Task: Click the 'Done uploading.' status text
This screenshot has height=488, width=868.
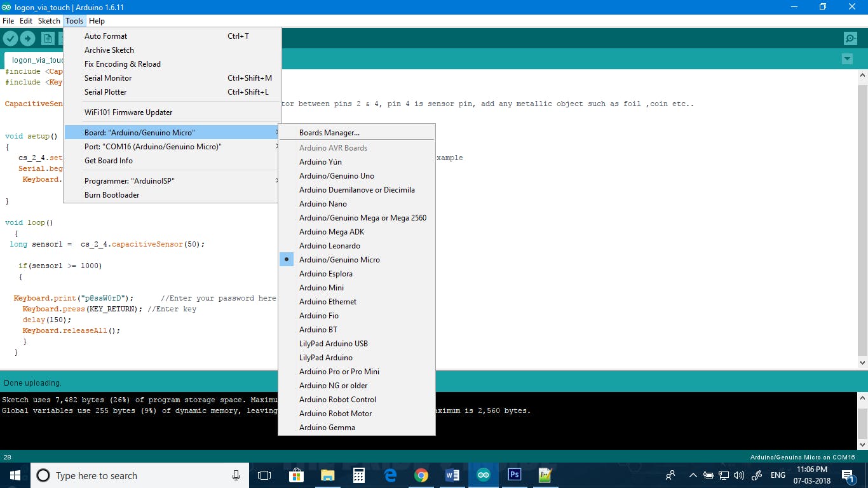Action: tap(32, 383)
